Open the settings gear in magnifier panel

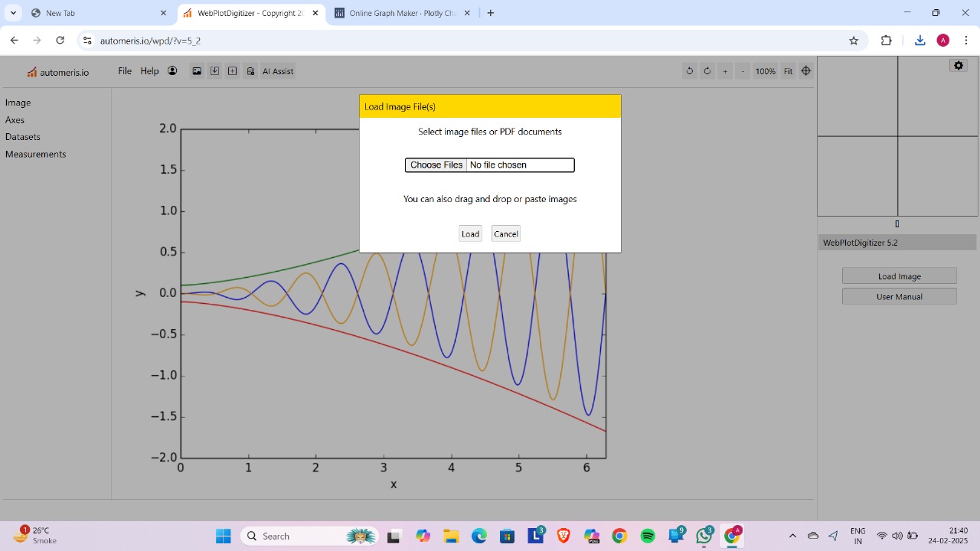point(958,65)
